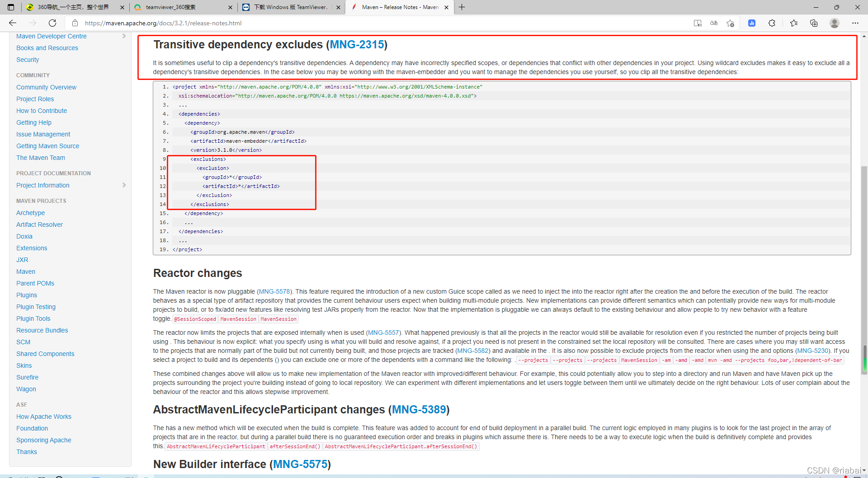The image size is (868, 478).
Task: Open the Doxia project link
Action: (24, 236)
